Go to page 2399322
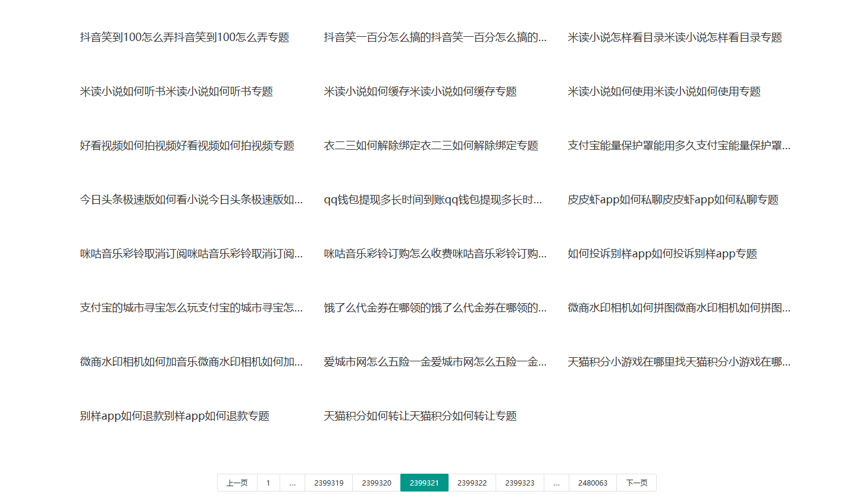This screenshot has width=862, height=504. (472, 483)
